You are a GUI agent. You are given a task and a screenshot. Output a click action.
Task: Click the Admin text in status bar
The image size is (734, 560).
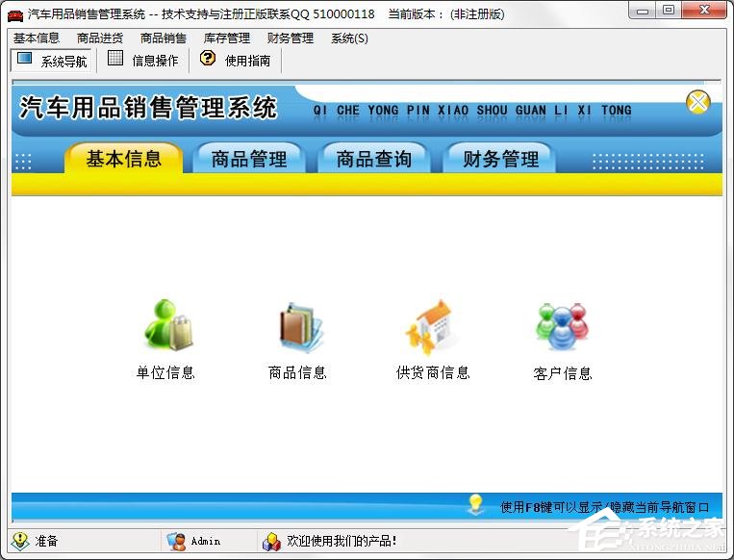click(206, 542)
